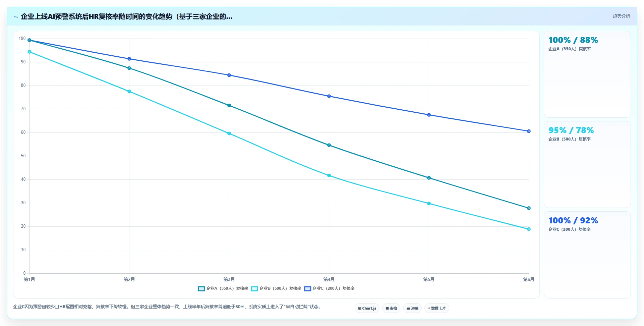Select the Chart.js tag
Viewport: 644px width, 326px height.
tap(367, 308)
